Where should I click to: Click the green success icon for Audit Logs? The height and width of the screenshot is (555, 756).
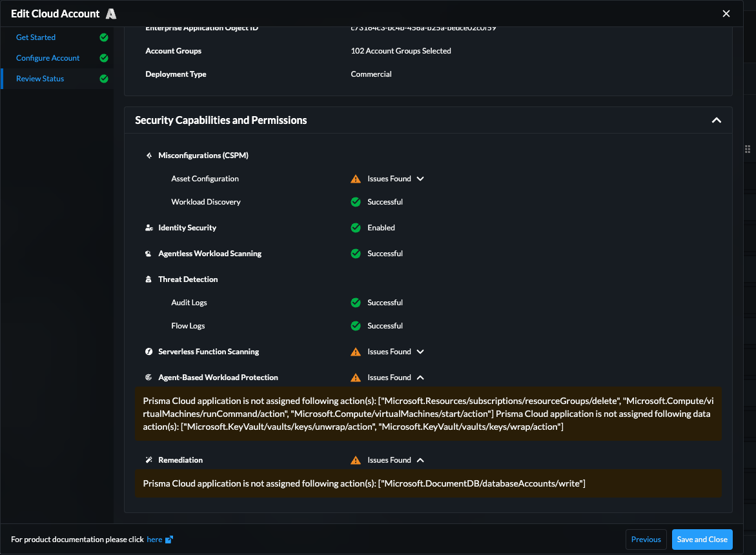pyautogui.click(x=355, y=302)
